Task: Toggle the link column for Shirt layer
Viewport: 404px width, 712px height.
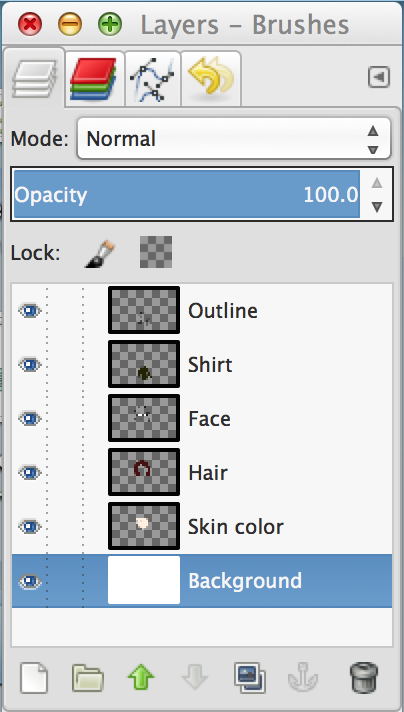Action: tap(65, 365)
